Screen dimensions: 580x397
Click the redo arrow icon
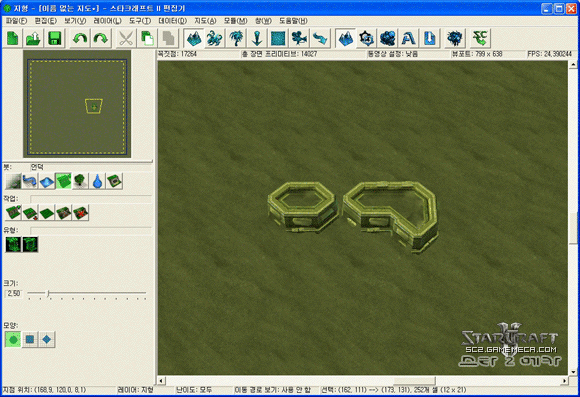(x=100, y=38)
